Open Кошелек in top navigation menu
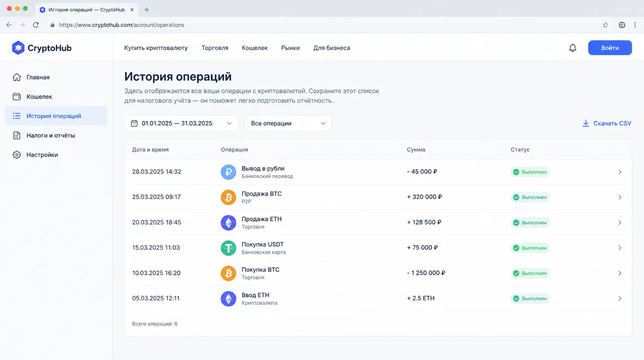644x360 pixels. (x=254, y=48)
